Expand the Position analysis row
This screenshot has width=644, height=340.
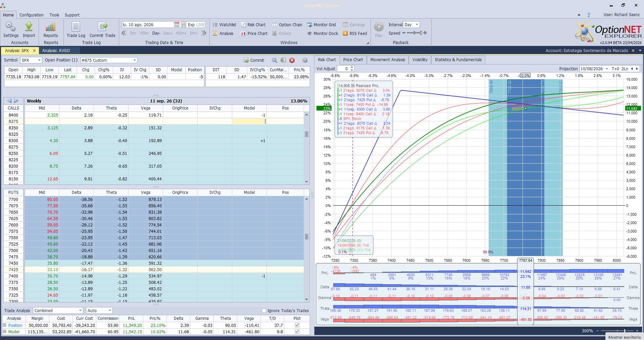click(x=5, y=325)
